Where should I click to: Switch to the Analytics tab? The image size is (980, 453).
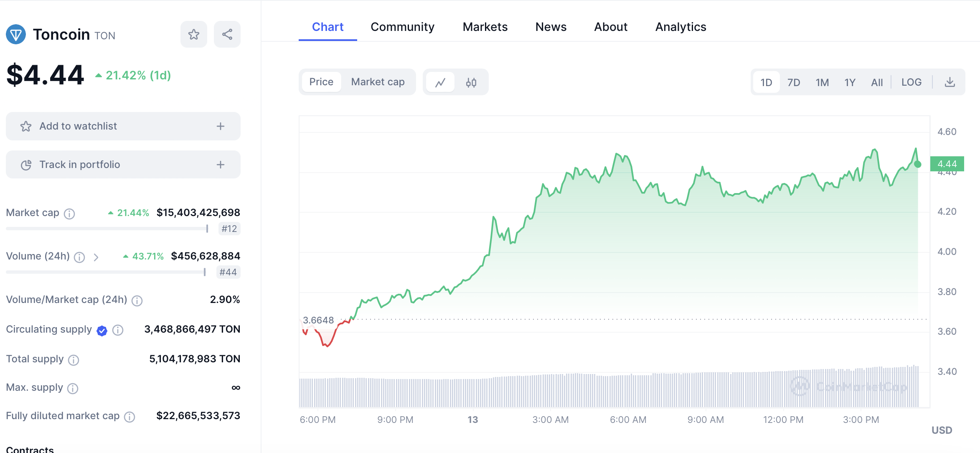tap(680, 27)
